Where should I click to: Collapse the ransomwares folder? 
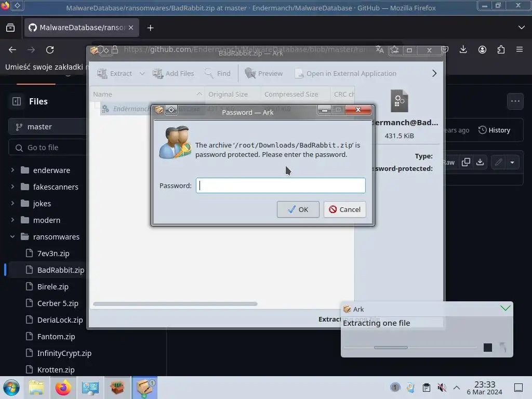(12, 236)
